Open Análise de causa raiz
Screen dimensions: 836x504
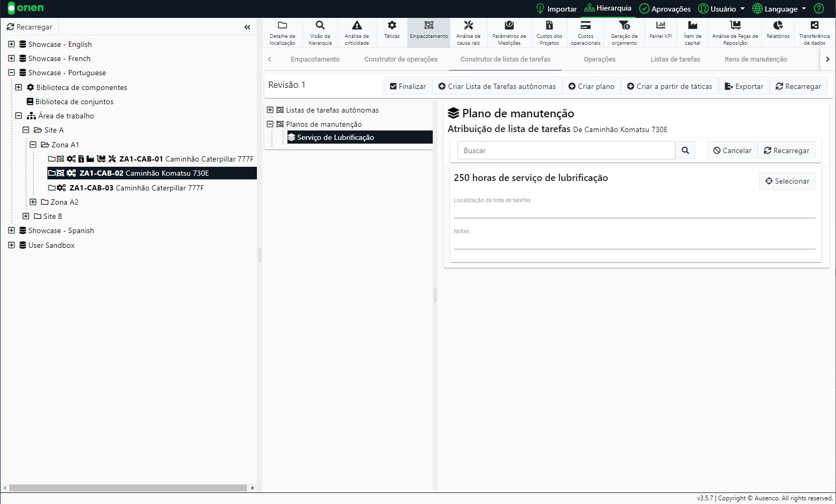[x=469, y=33]
